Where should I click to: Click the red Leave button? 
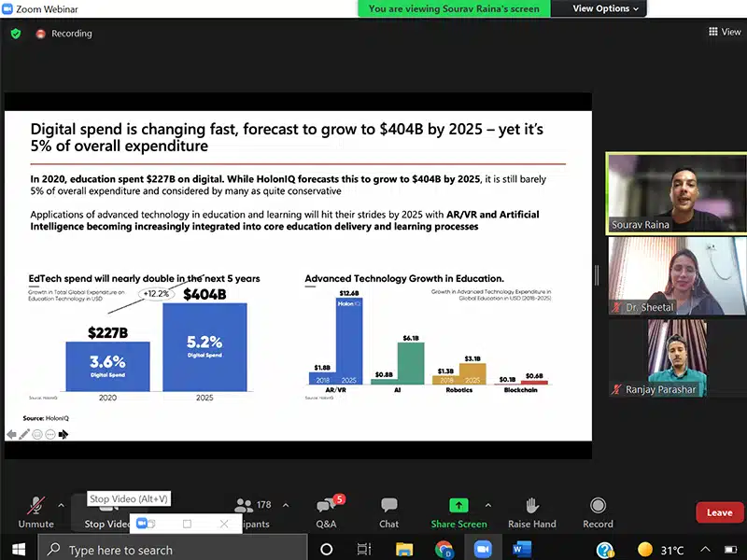pyautogui.click(x=719, y=512)
